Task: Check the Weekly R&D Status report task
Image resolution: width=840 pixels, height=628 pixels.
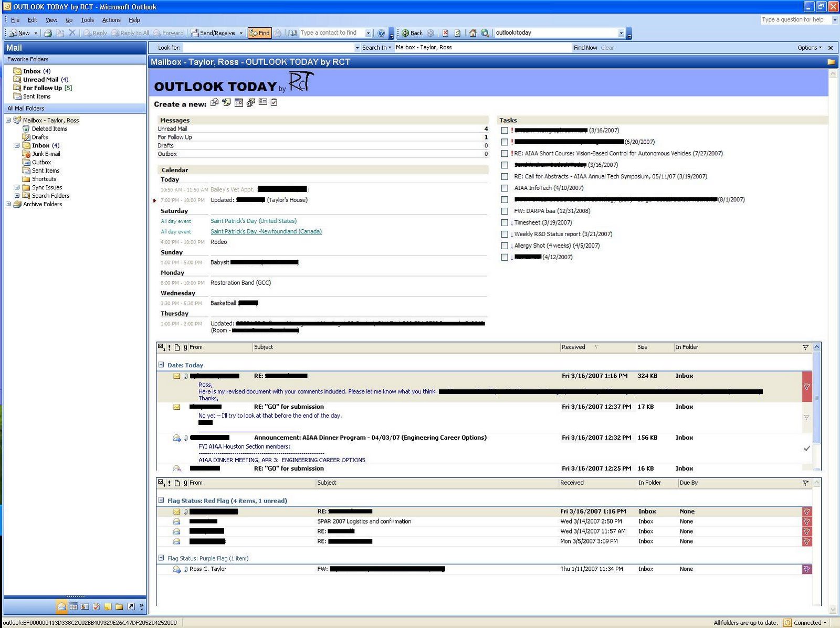Action: [x=505, y=235]
